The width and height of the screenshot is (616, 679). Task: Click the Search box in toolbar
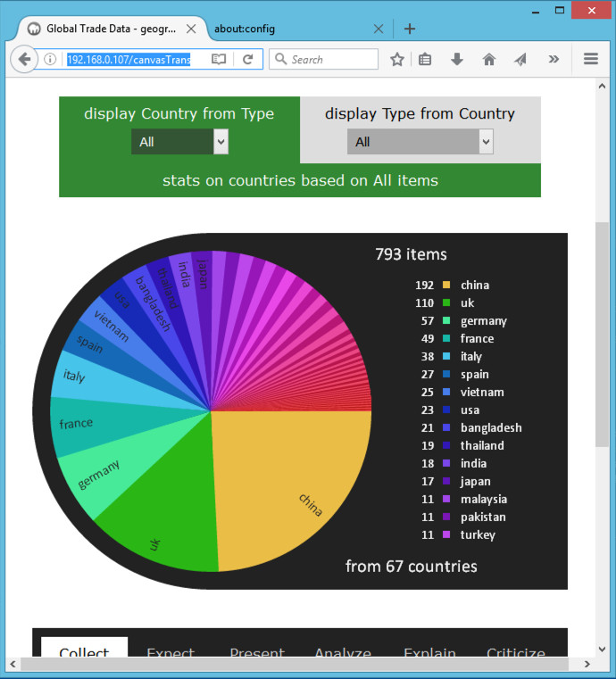(323, 59)
